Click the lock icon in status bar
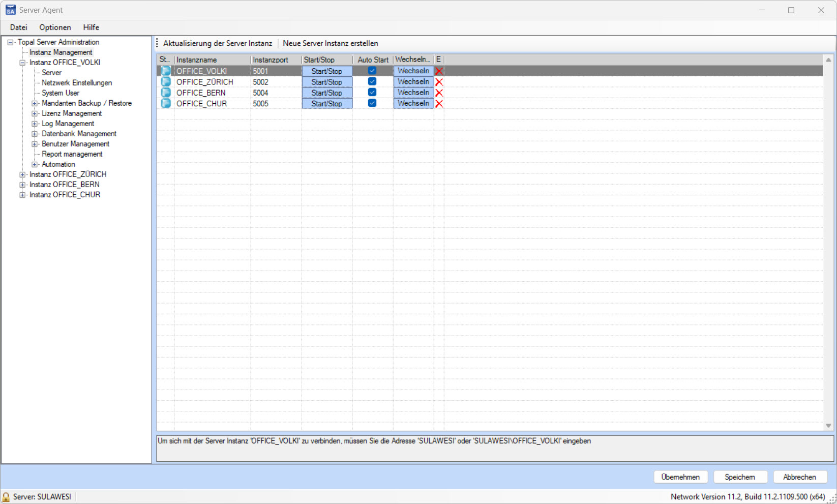837x504 pixels. tap(6, 497)
